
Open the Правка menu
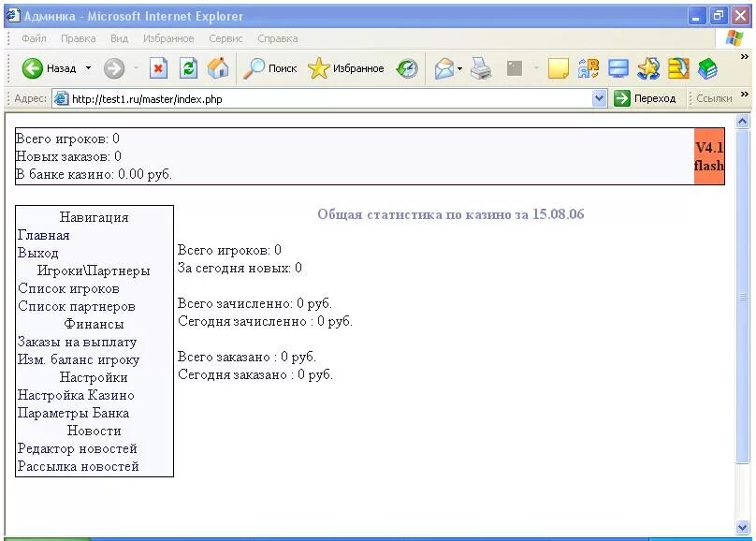pyautogui.click(x=78, y=38)
